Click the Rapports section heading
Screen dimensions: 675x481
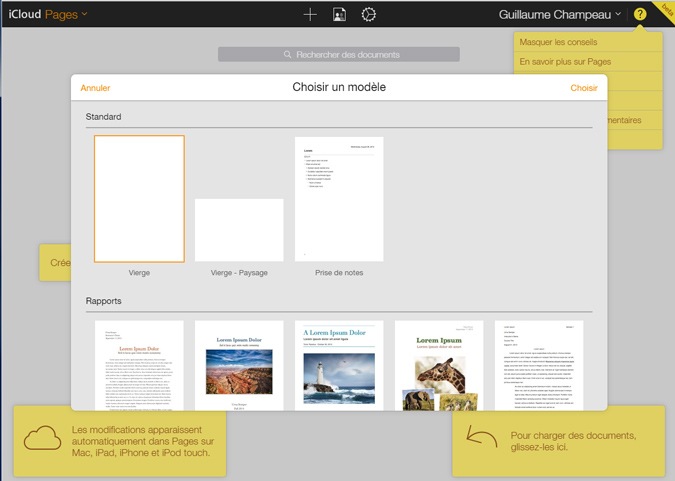pyautogui.click(x=103, y=301)
